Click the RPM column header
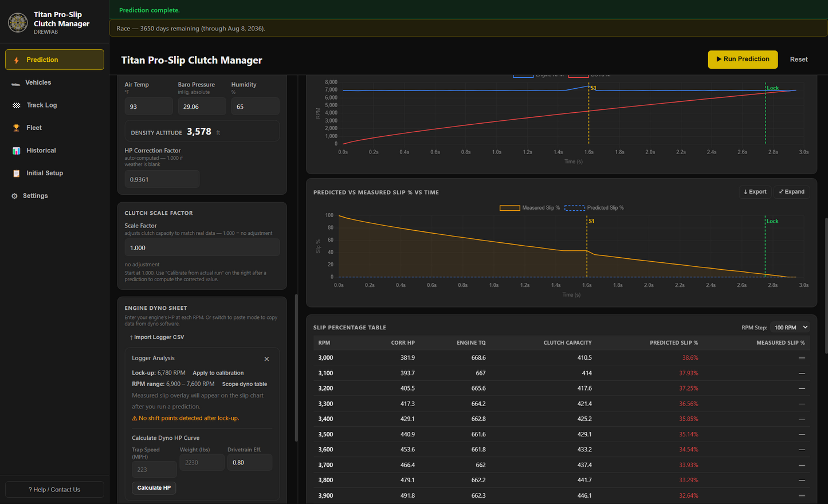Viewport: 828px width, 504px height. pyautogui.click(x=324, y=343)
